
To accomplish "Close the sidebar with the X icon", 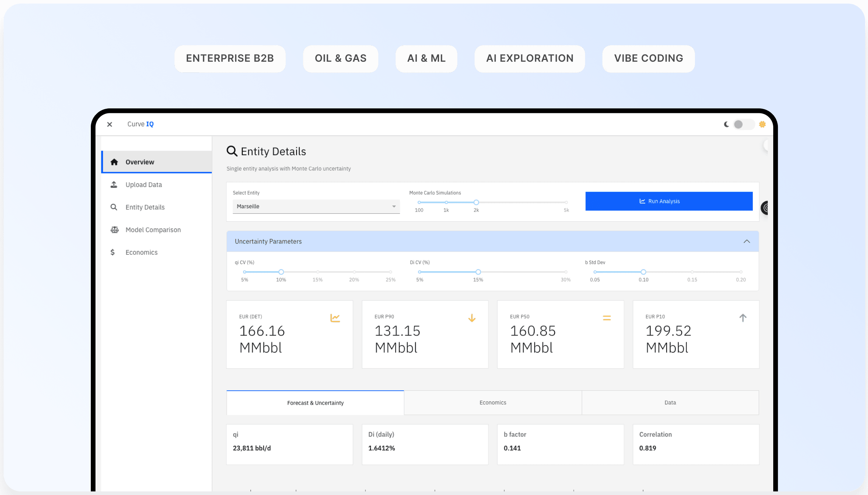I will (x=109, y=124).
